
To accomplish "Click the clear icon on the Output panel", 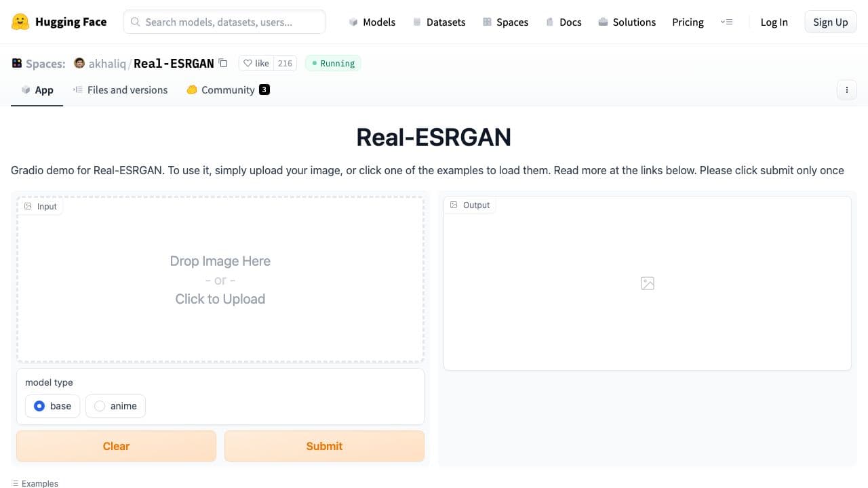I will point(454,205).
